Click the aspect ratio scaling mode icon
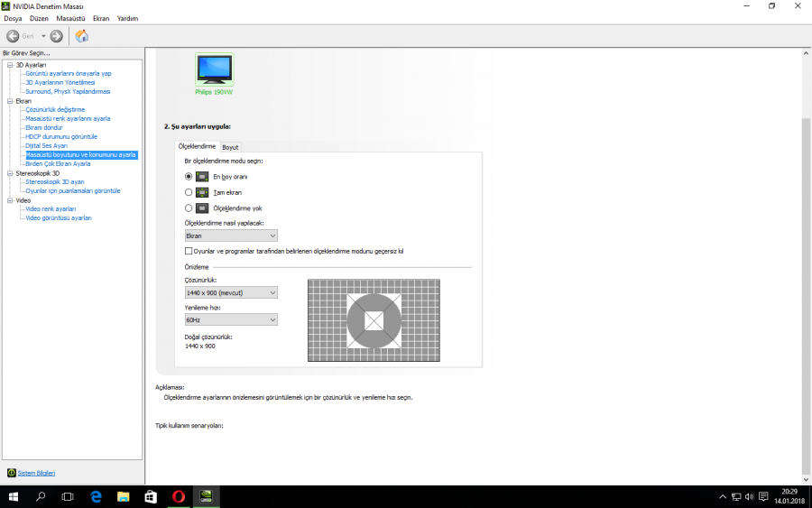 pos(202,177)
